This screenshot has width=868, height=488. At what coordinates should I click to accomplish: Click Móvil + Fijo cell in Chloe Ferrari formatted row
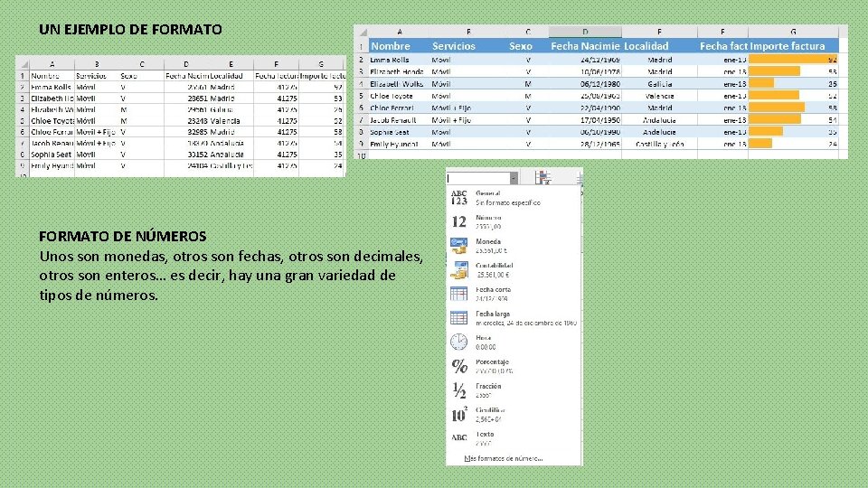pos(468,108)
